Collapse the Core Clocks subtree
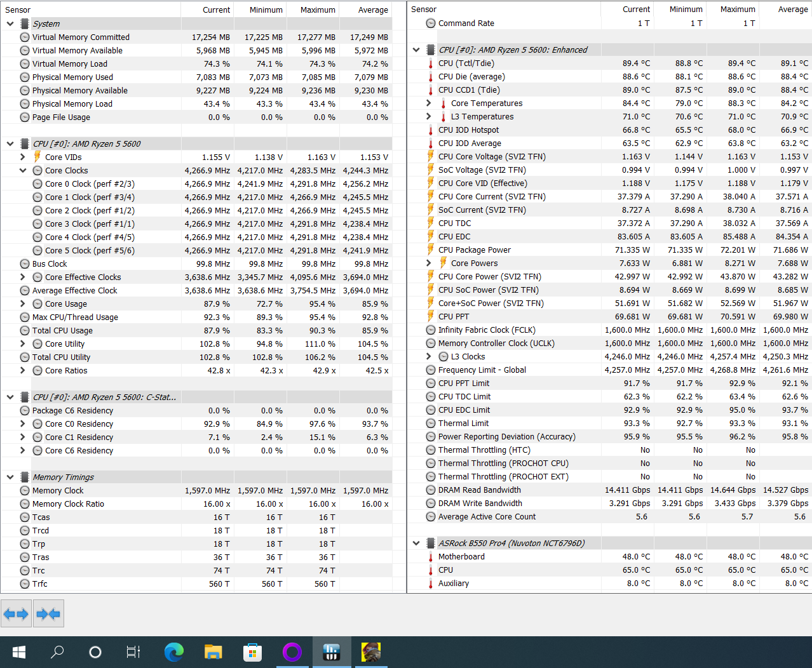 [23, 171]
